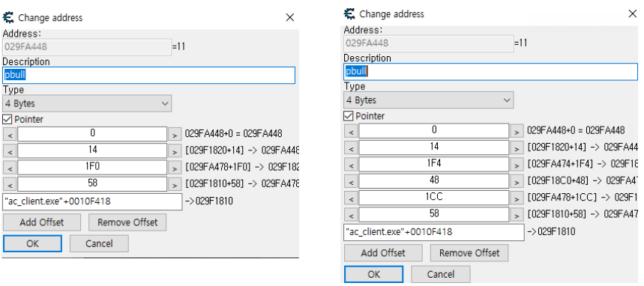Click text [029F18C0+48] in right dialog
The height and width of the screenshot is (286, 644).
click(557, 180)
